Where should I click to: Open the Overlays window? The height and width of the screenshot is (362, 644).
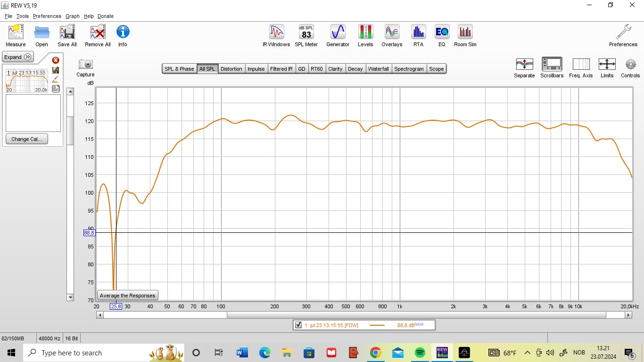click(392, 33)
